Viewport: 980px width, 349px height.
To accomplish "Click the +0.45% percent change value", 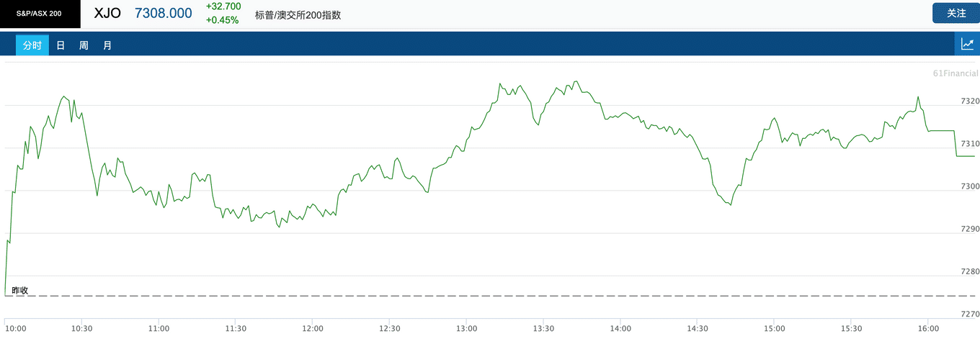I will (x=222, y=20).
